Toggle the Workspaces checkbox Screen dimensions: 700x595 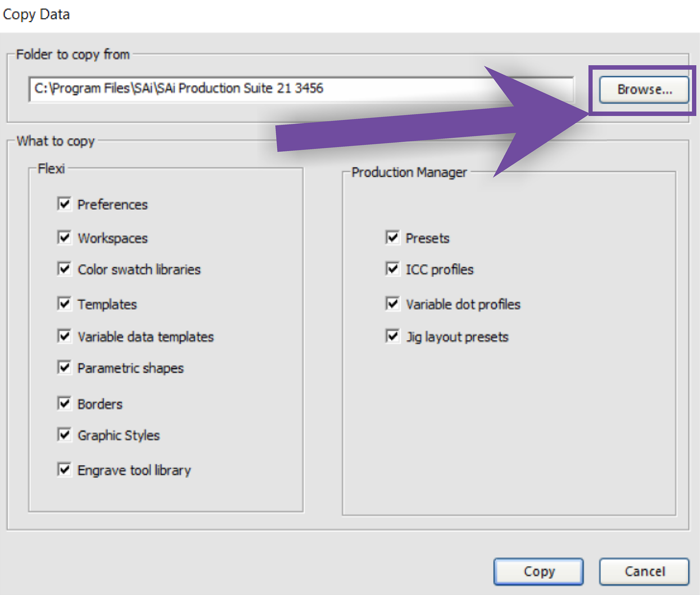[64, 238]
